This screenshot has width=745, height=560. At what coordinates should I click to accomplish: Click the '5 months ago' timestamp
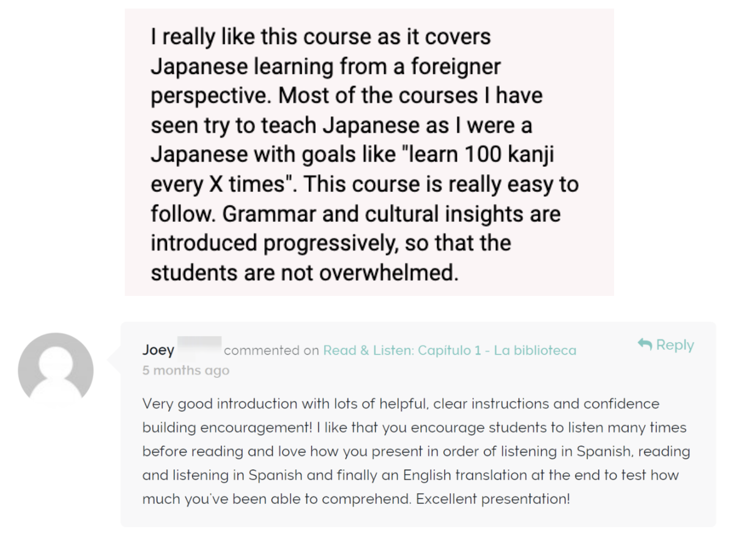[186, 370]
